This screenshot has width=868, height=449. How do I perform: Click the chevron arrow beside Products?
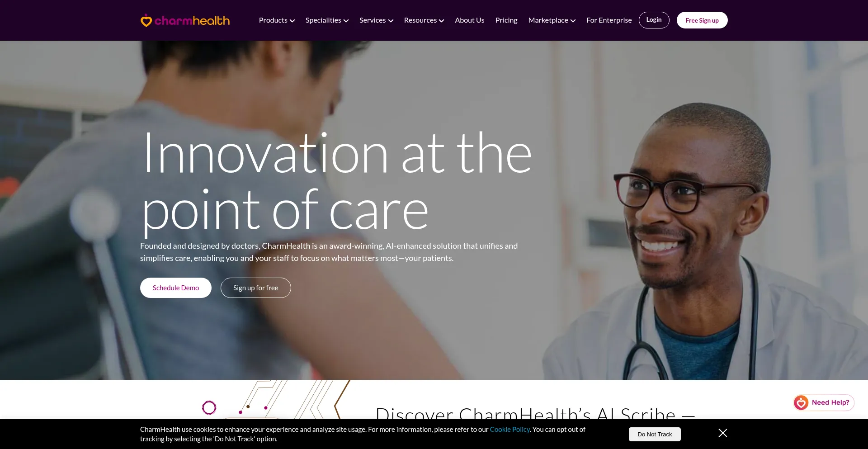pyautogui.click(x=292, y=21)
